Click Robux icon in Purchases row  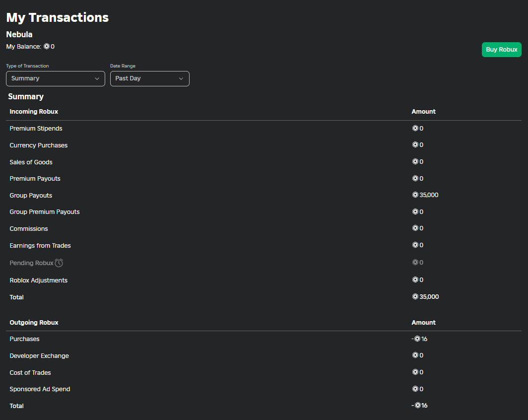click(417, 339)
